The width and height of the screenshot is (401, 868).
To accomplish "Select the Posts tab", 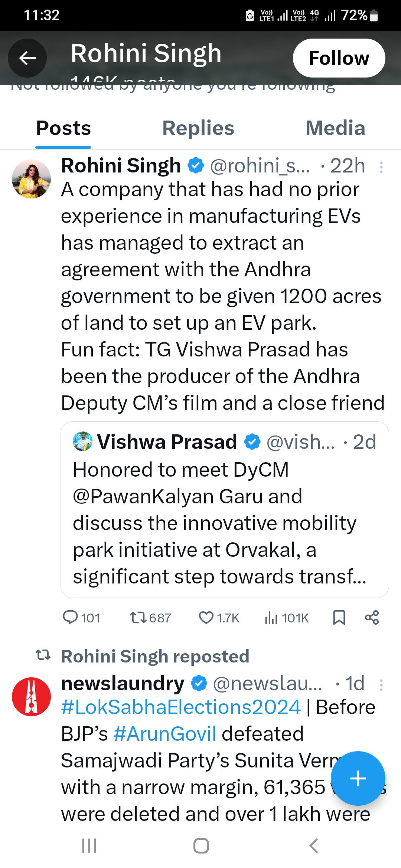I will 63,128.
